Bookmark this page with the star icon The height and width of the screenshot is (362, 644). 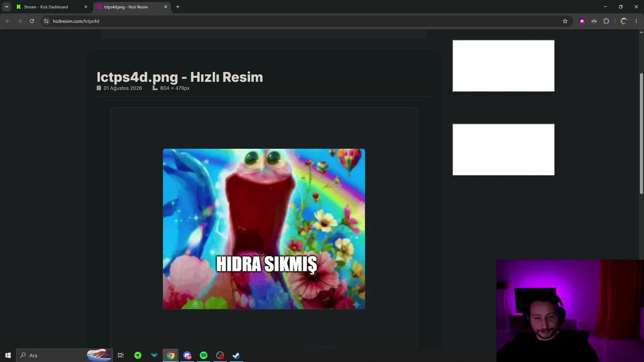(x=565, y=21)
